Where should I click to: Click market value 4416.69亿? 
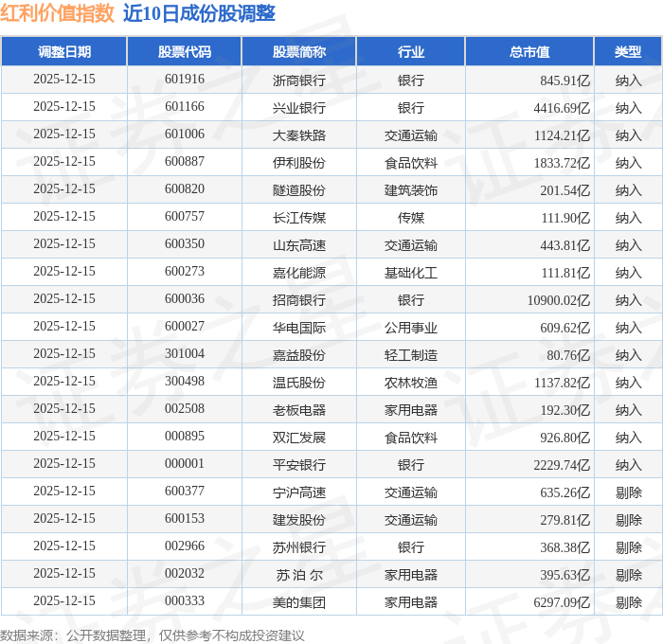pyautogui.click(x=562, y=107)
